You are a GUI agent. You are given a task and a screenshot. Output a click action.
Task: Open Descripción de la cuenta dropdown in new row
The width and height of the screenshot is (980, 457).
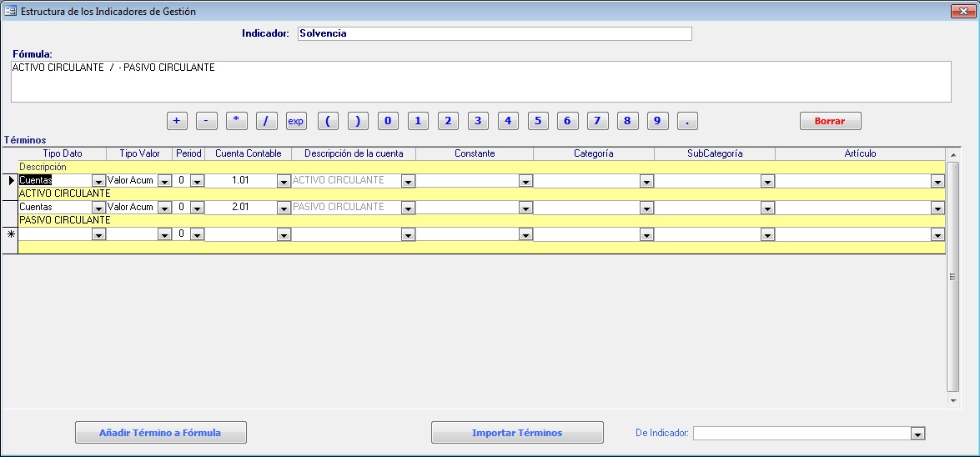(x=408, y=235)
